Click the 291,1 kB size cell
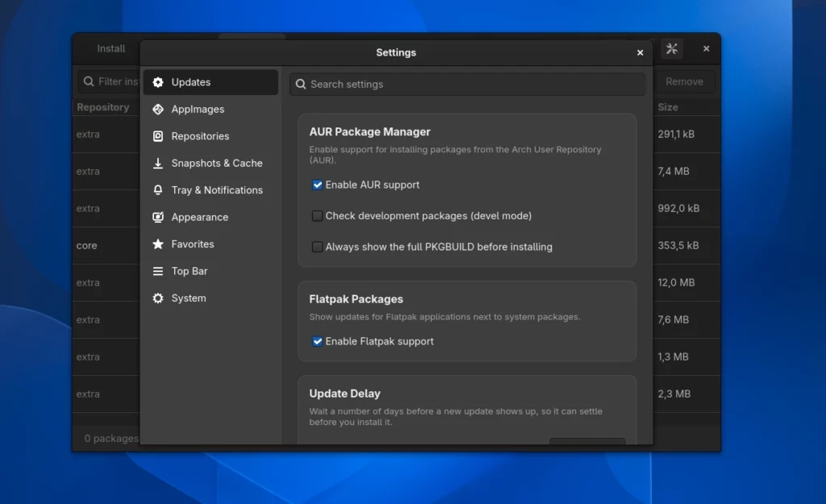Viewport: 826px width, 504px height. pyautogui.click(x=676, y=135)
